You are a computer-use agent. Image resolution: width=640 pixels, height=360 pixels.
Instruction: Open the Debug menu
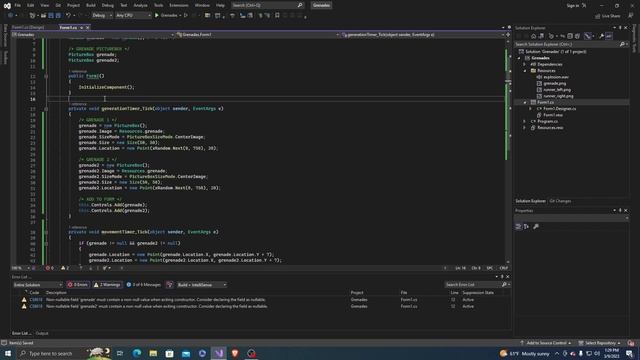point(108,5)
